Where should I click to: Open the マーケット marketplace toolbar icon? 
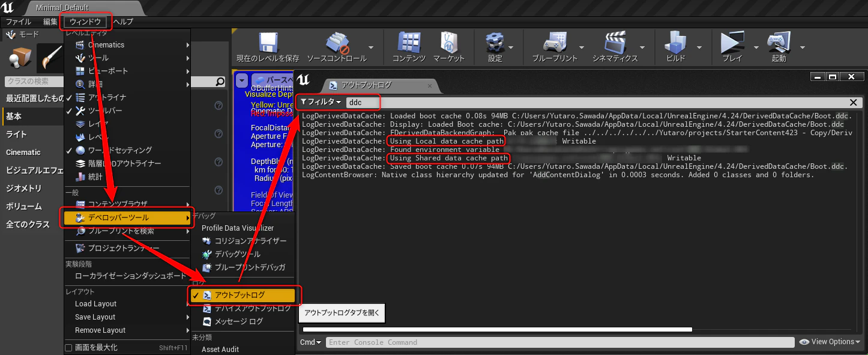click(449, 43)
